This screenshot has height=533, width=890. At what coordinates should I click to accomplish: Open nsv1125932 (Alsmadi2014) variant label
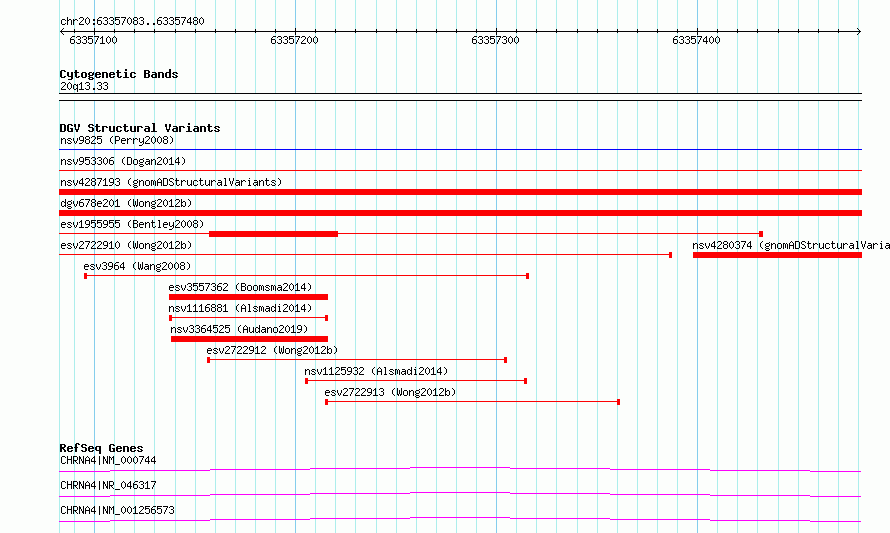coord(376,371)
